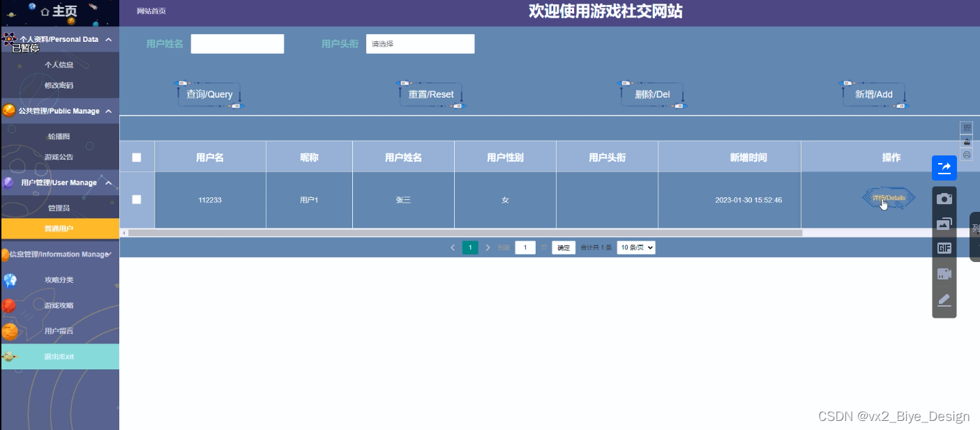Click the video camera record icon
Screen dimensions: 980x430
(x=944, y=274)
